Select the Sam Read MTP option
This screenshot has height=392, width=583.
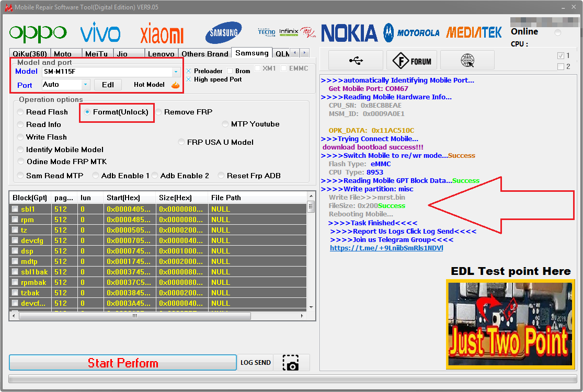click(x=50, y=176)
